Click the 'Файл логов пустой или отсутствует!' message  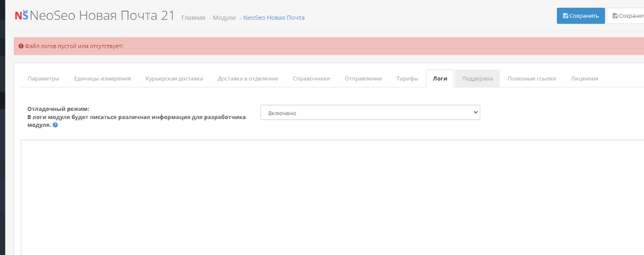coord(74,46)
